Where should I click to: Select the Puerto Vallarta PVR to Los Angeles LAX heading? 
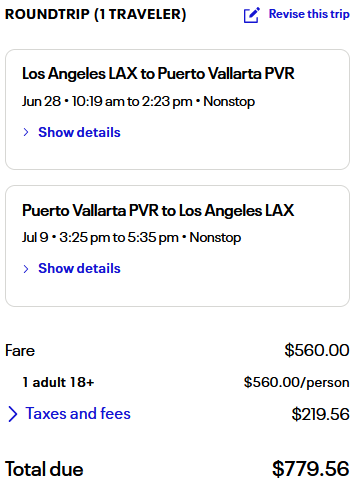[x=158, y=211]
